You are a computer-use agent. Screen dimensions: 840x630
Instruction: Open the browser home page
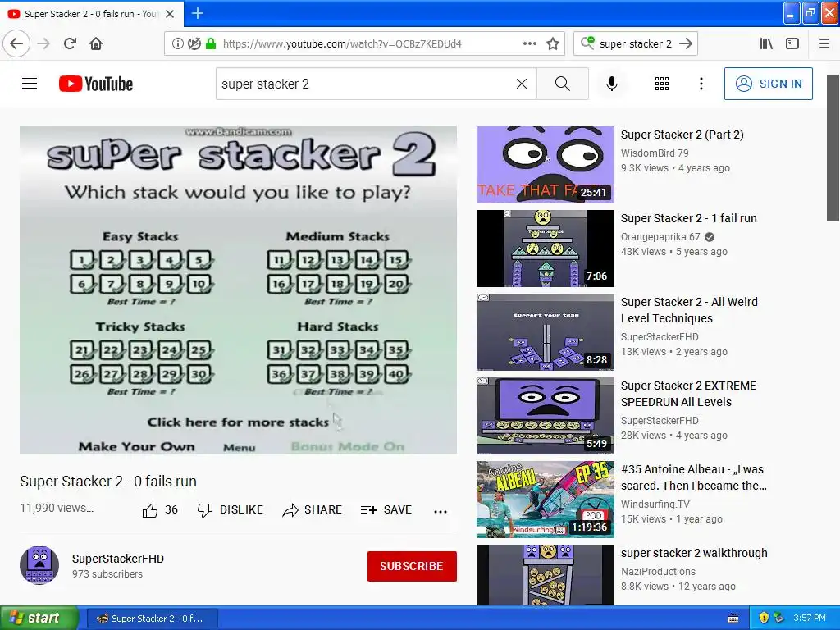(x=96, y=43)
